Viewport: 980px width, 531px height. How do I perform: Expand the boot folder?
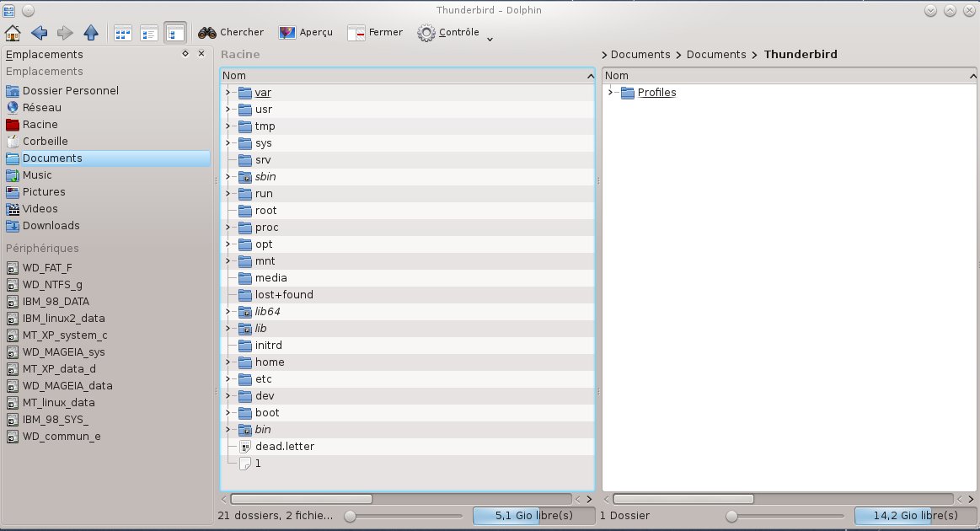click(x=228, y=413)
